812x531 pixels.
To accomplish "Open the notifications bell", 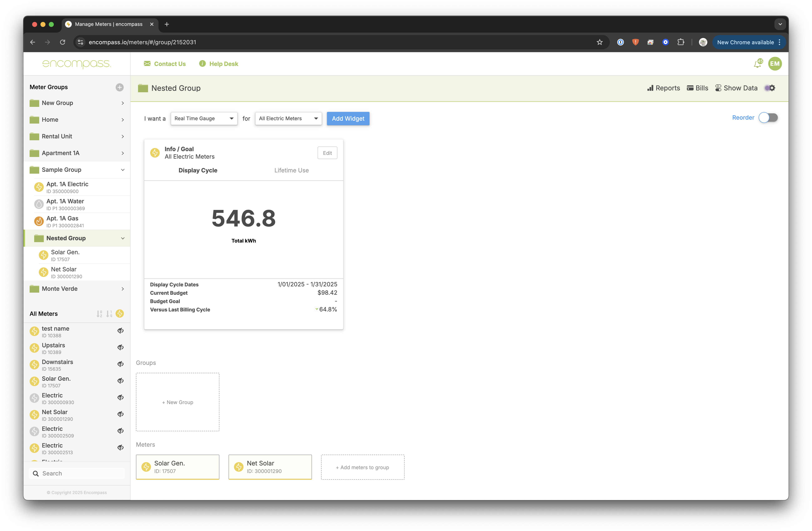I will pyautogui.click(x=757, y=64).
